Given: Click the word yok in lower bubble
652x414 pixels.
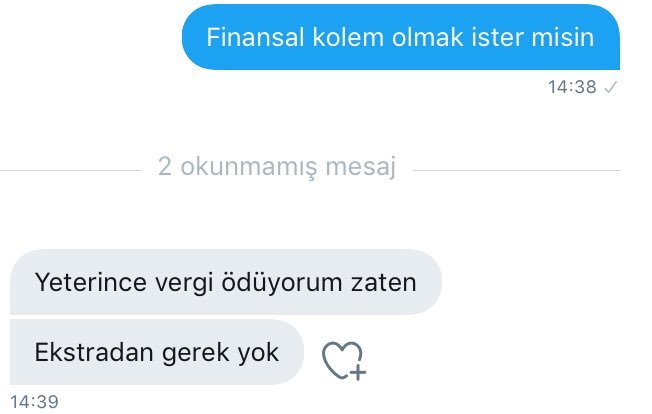Looking at the screenshot, I should click(258, 353).
